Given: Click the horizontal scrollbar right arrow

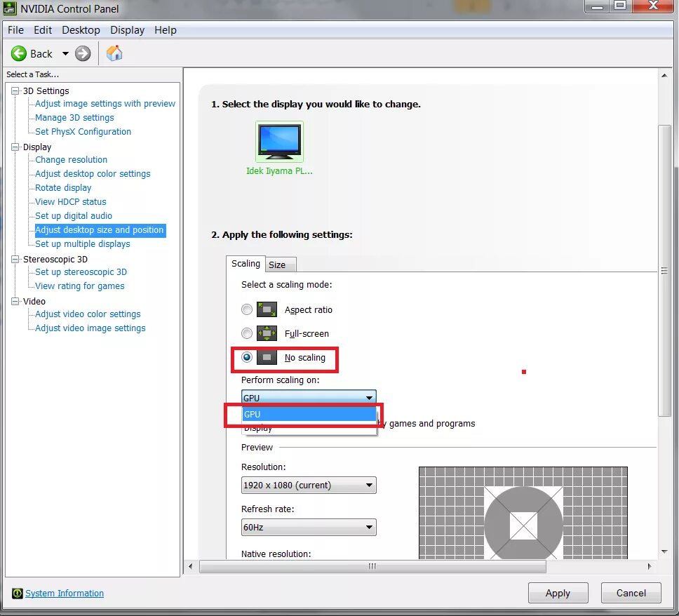Looking at the screenshot, I should coord(649,566).
